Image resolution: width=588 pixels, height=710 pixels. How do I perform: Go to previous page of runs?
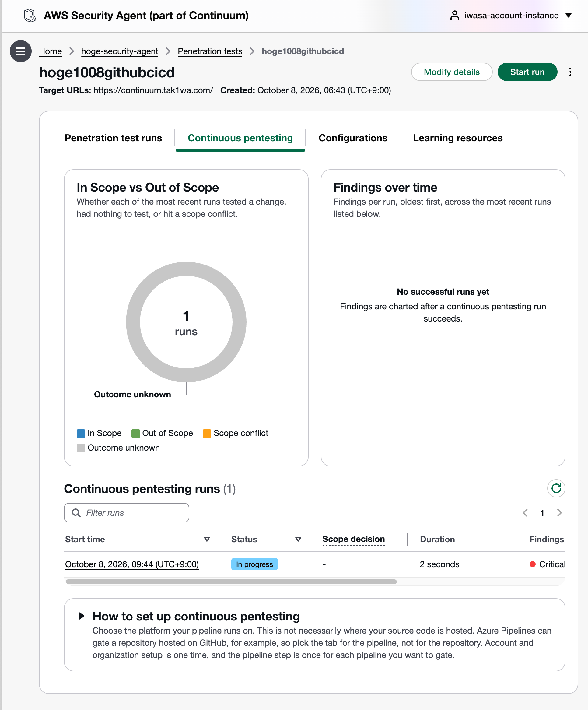tap(525, 512)
